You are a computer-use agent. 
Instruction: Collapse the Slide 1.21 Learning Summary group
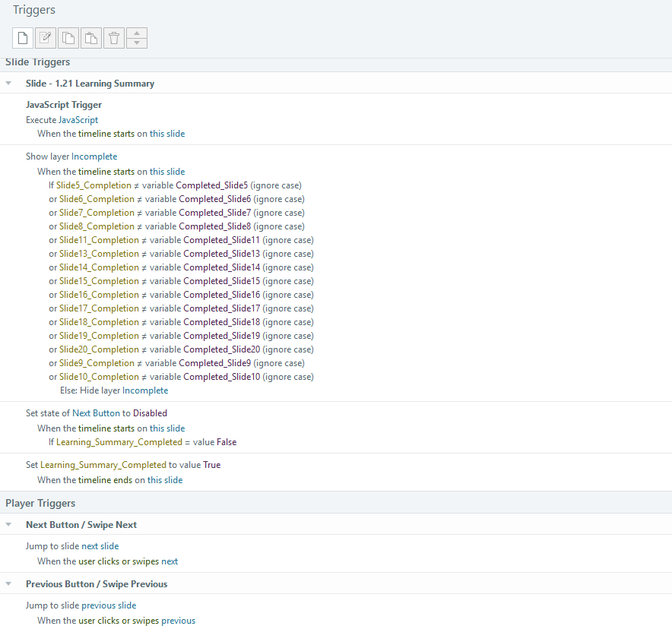coord(8,83)
